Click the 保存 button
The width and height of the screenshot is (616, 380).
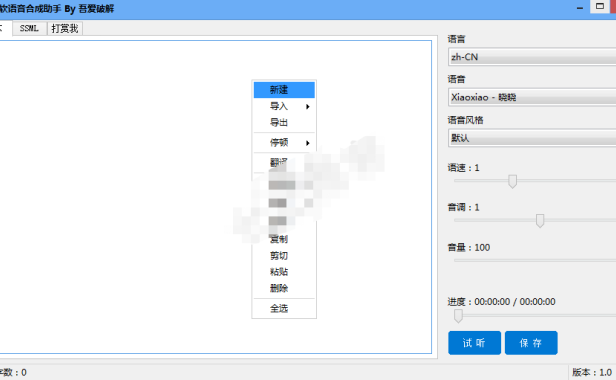click(x=531, y=343)
